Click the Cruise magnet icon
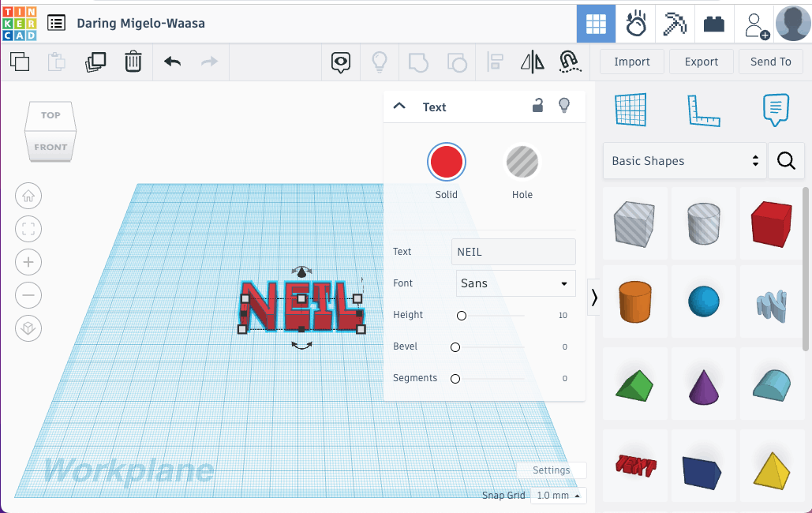The image size is (812, 513). click(x=570, y=62)
